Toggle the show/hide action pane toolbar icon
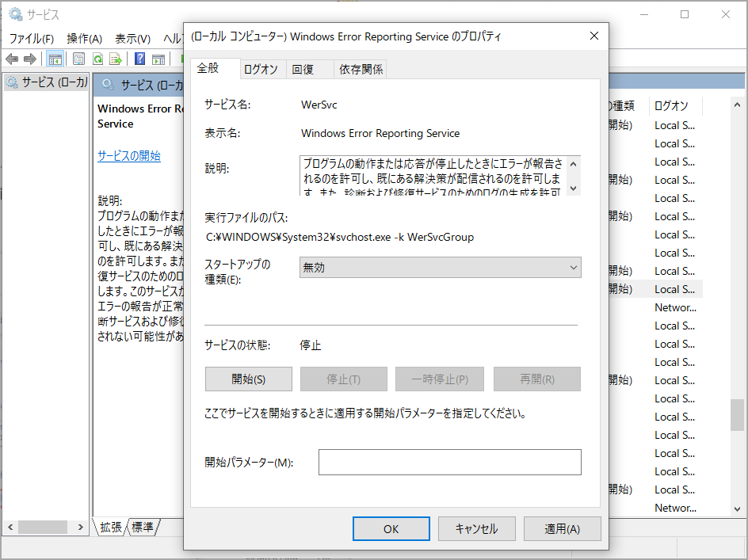Screen dimensions: 748x560 158,59
